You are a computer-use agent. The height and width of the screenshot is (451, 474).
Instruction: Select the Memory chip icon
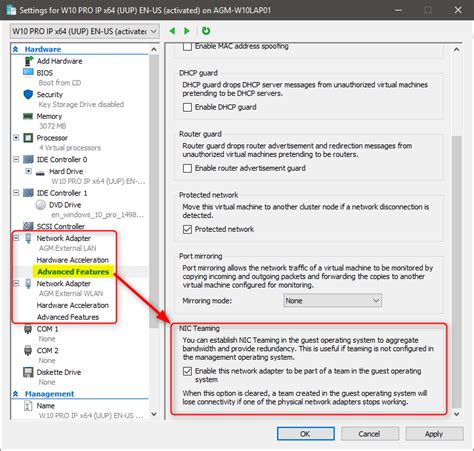pyautogui.click(x=28, y=116)
